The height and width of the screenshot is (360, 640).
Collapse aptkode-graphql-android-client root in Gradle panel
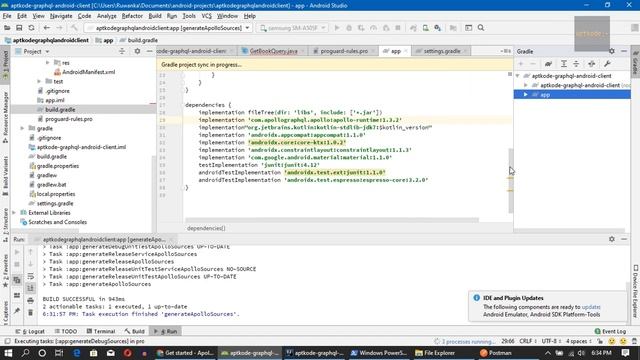[518, 76]
